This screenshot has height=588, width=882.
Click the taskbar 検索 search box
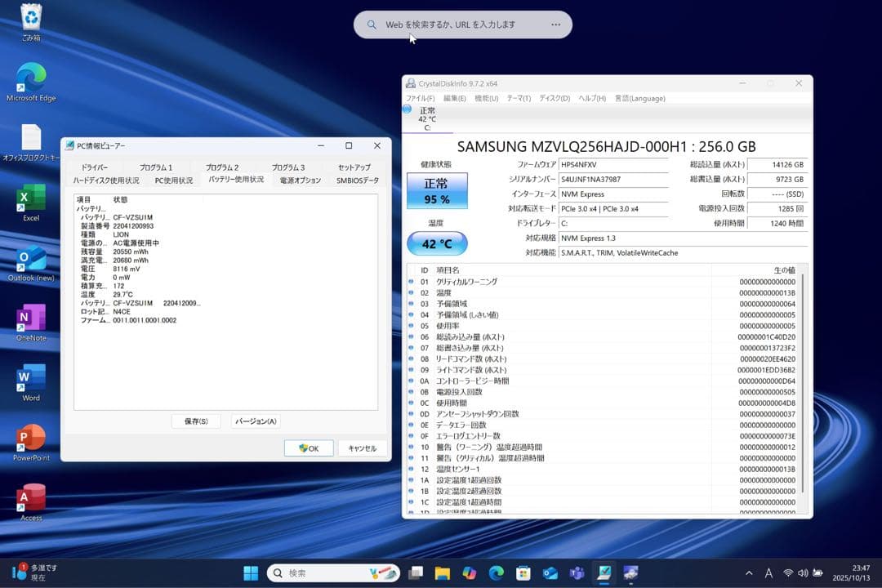[333, 572]
